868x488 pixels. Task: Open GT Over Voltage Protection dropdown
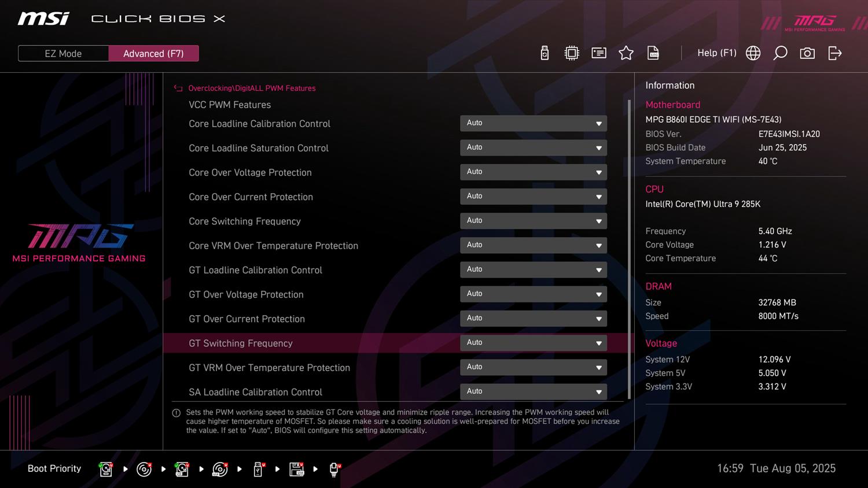(x=533, y=294)
